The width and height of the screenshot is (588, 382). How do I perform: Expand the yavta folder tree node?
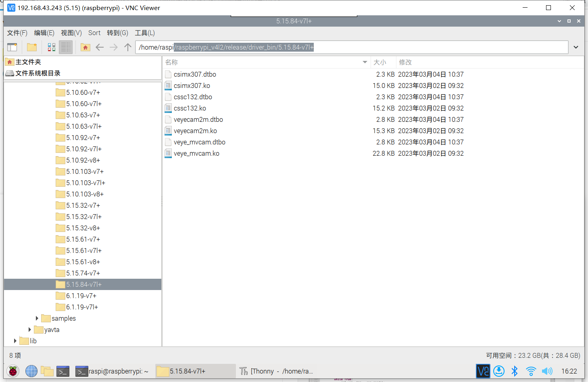point(30,330)
